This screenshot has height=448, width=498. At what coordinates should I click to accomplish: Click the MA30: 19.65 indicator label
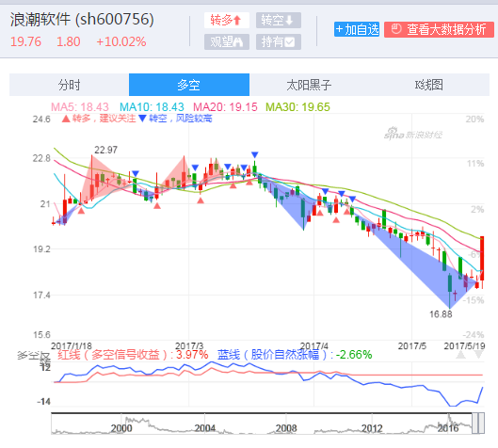point(297,107)
